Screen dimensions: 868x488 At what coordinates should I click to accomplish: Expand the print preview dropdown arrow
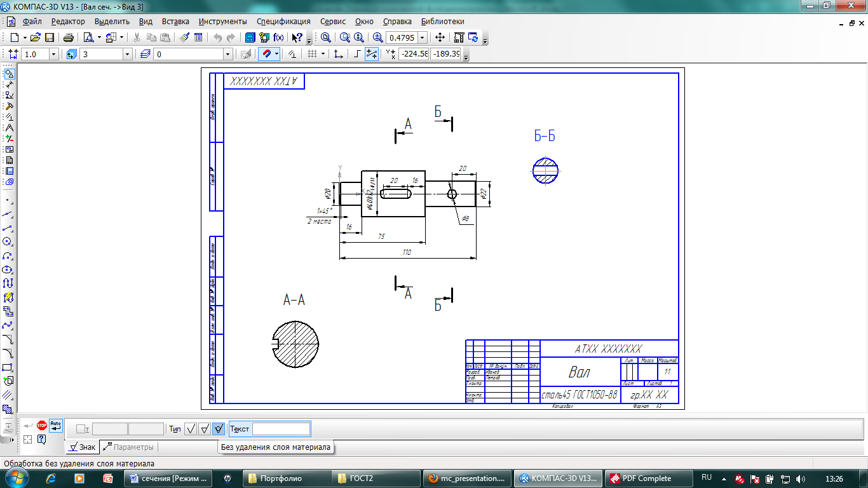click(98, 37)
